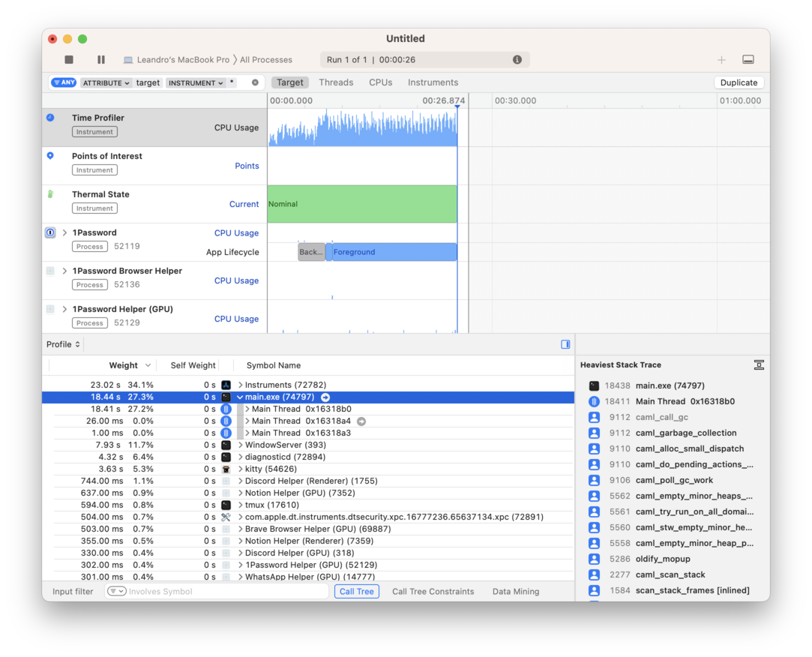The width and height of the screenshot is (812, 657).
Task: Open the input filter options dropdown
Action: 116,591
